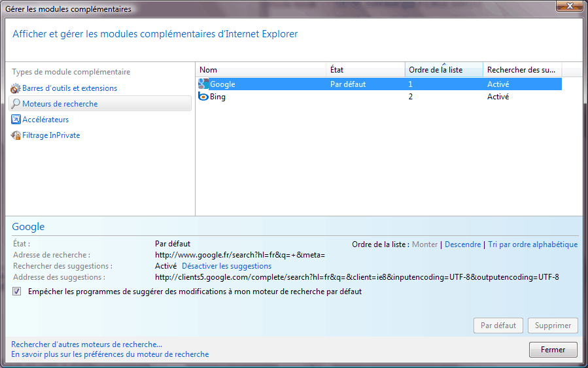588x368 pixels.
Task: Open Barres d'outils et extensions category
Action: 70,88
